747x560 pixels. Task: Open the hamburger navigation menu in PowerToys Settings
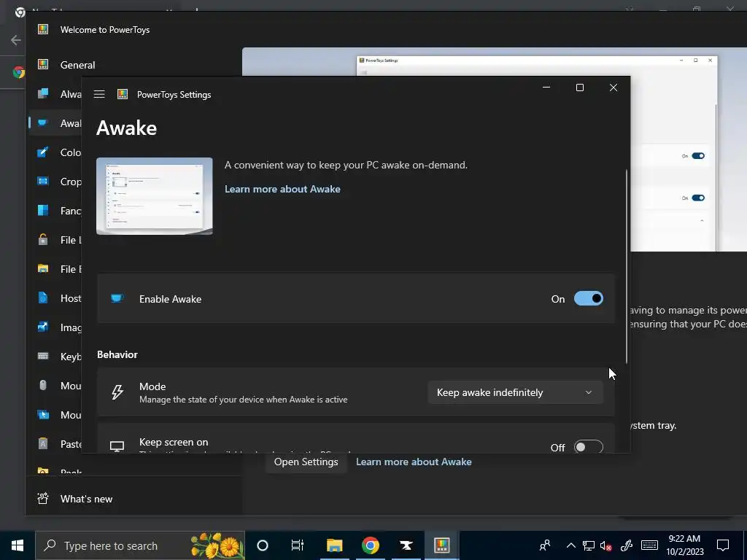click(99, 94)
